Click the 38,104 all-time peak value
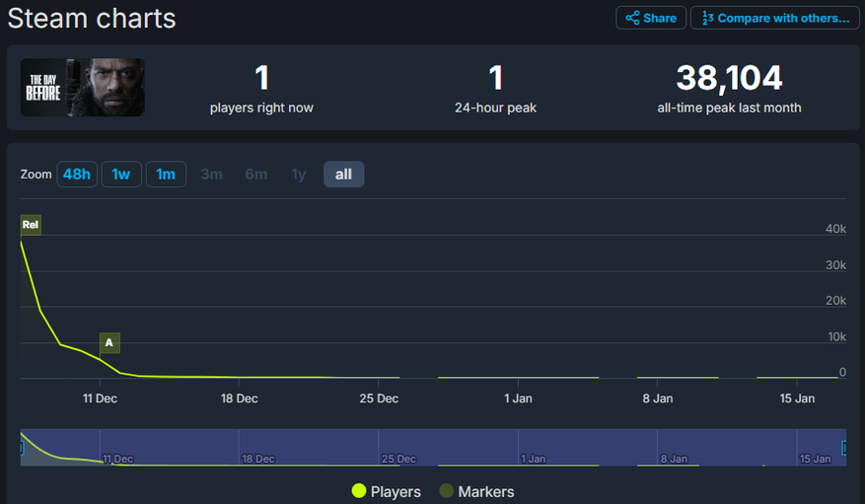 tap(729, 78)
